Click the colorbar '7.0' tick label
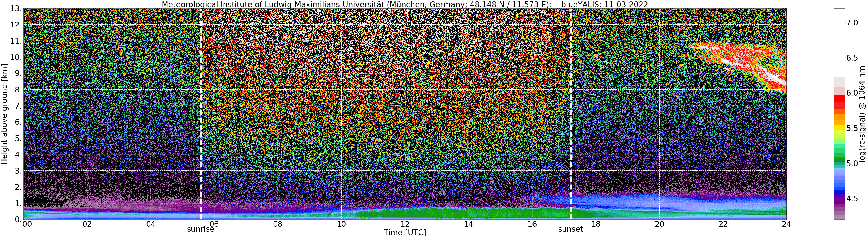 coord(852,23)
